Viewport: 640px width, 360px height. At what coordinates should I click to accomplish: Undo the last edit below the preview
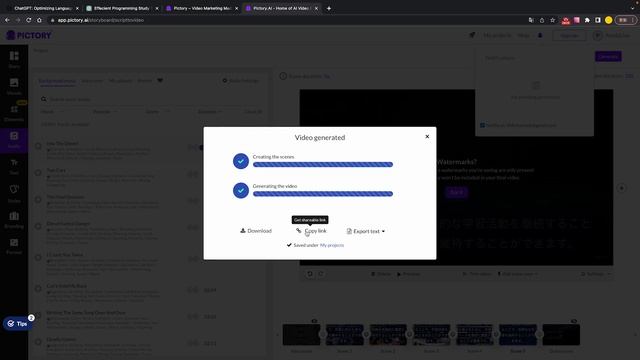310,274
